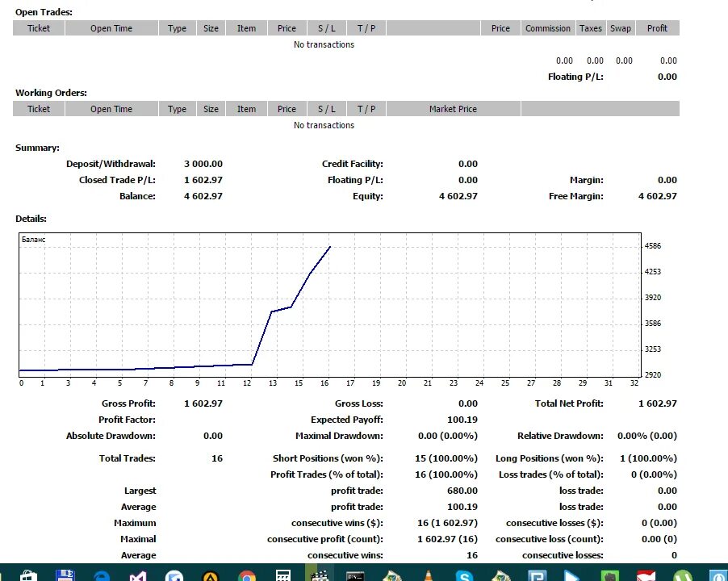Open Skype from the taskbar

pos(464,575)
